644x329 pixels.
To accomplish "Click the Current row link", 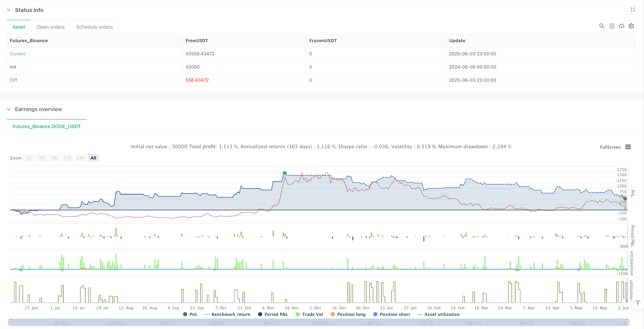I will click(18, 54).
